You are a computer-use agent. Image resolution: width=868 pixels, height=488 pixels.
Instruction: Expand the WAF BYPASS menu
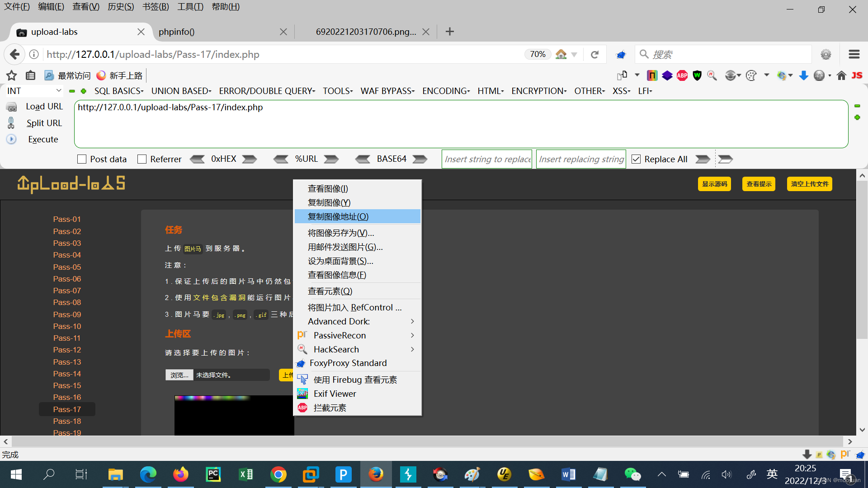coord(387,91)
